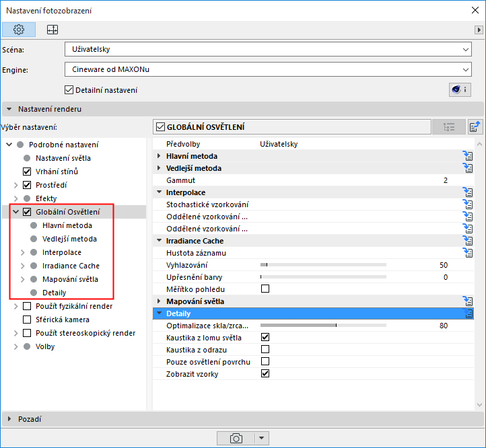Click the camera render button
The height and width of the screenshot is (448, 486).
click(236, 438)
